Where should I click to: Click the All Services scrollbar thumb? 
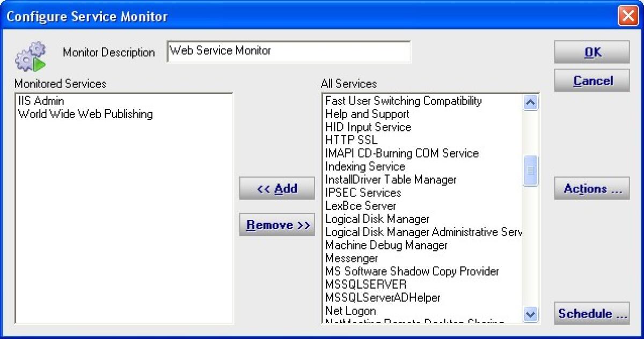pos(530,171)
